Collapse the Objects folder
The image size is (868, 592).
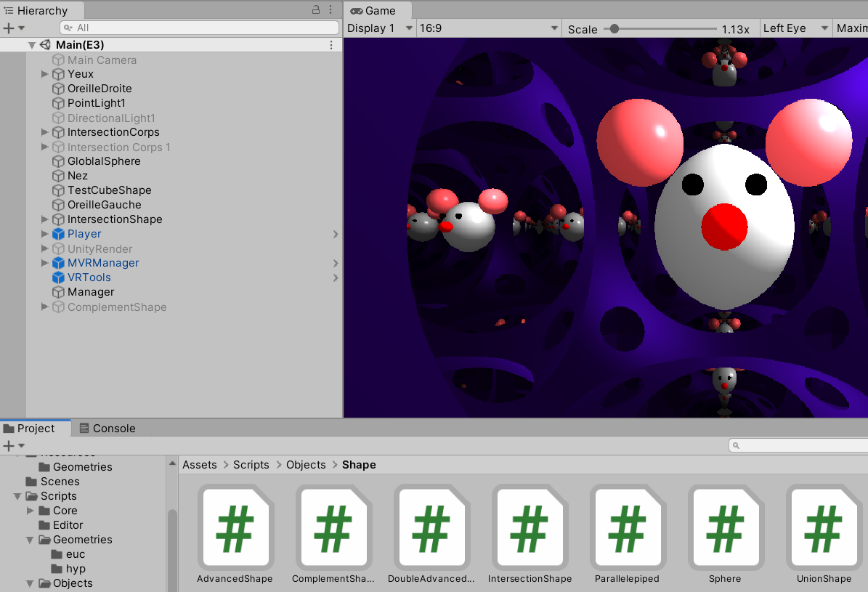[30, 584]
